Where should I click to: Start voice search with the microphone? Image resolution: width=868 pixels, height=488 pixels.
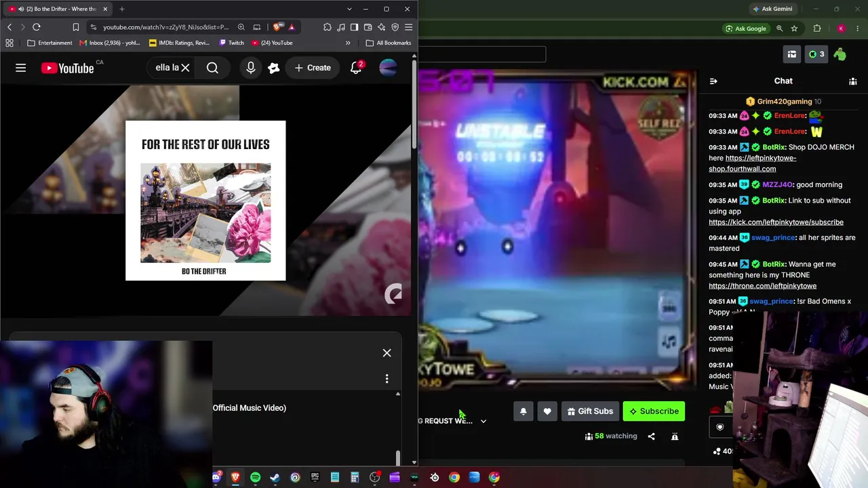pyautogui.click(x=251, y=68)
